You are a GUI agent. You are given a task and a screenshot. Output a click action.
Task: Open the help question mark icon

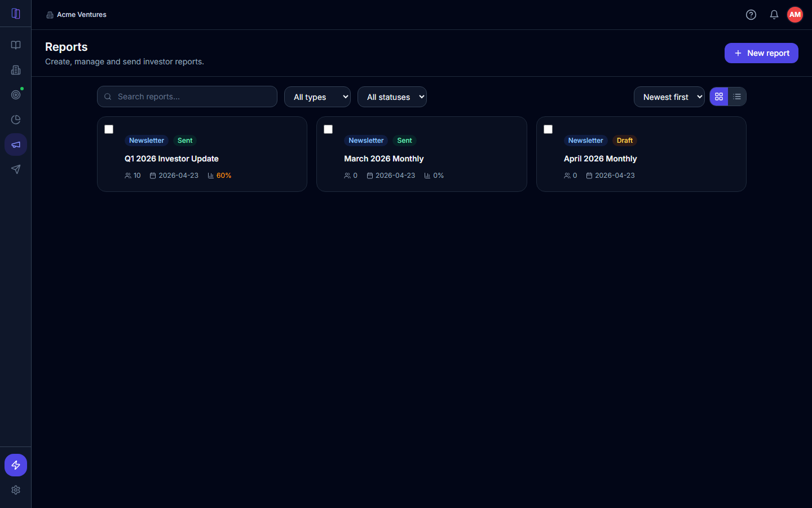751,15
